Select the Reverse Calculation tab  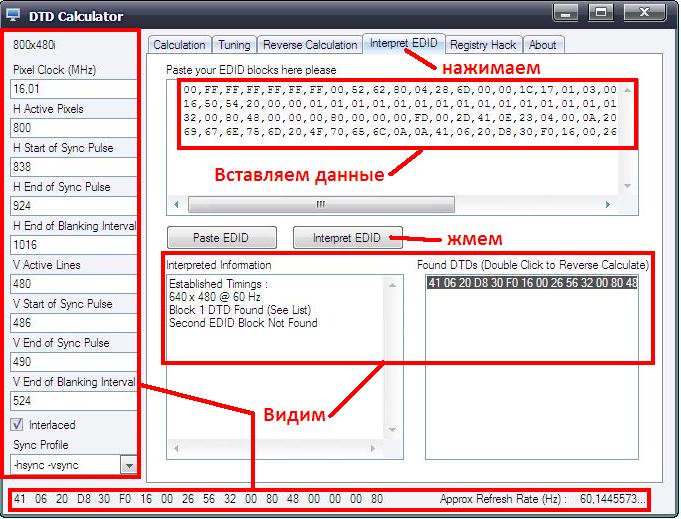(x=310, y=45)
